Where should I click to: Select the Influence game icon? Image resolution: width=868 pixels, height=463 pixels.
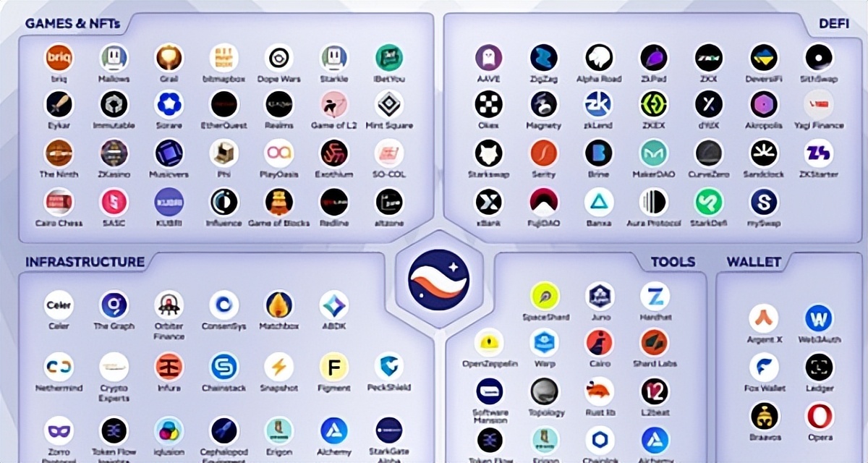pos(224,203)
